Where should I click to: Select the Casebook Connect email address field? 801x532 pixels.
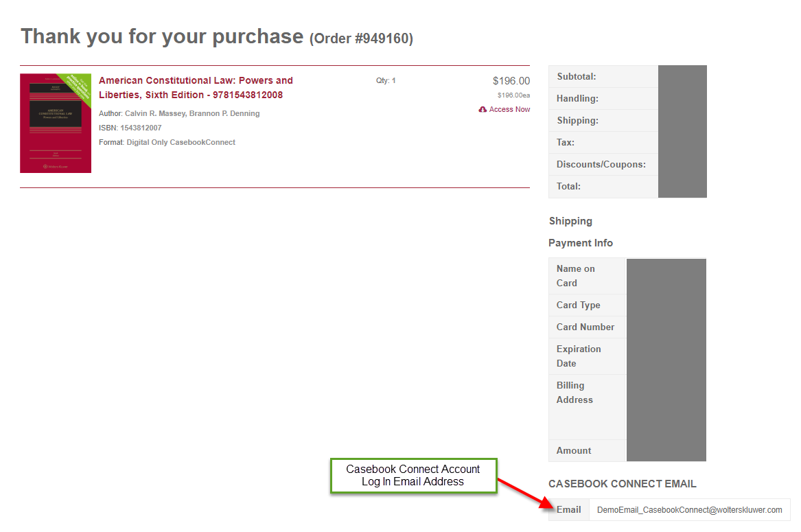pyautogui.click(x=689, y=510)
